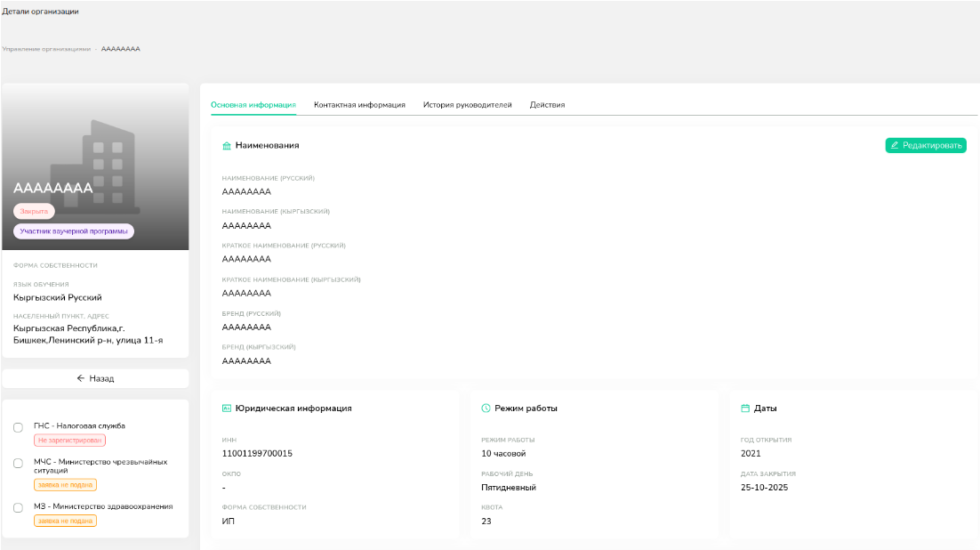Click the заявка не подана badge under МЧС
980x550 pixels.
pos(65,485)
